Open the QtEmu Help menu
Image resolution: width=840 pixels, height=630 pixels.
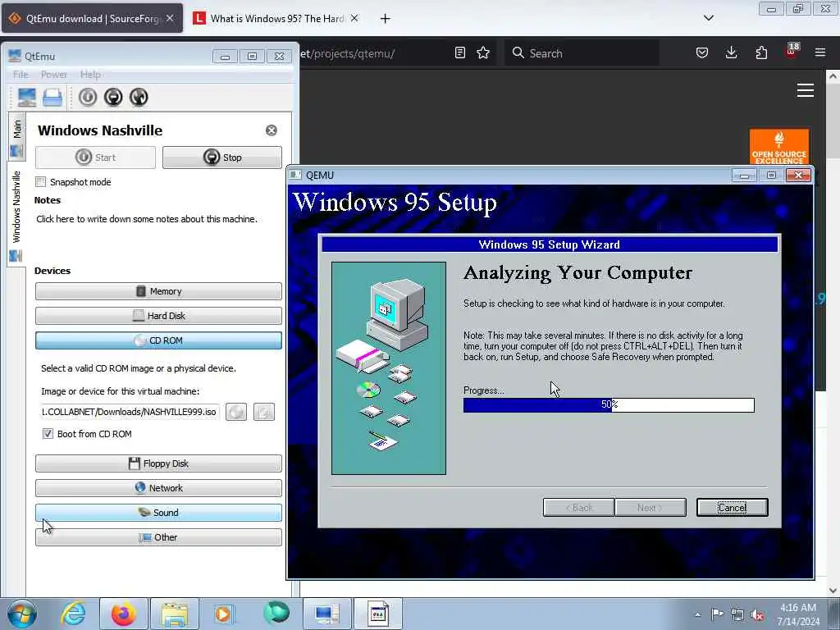90,75
